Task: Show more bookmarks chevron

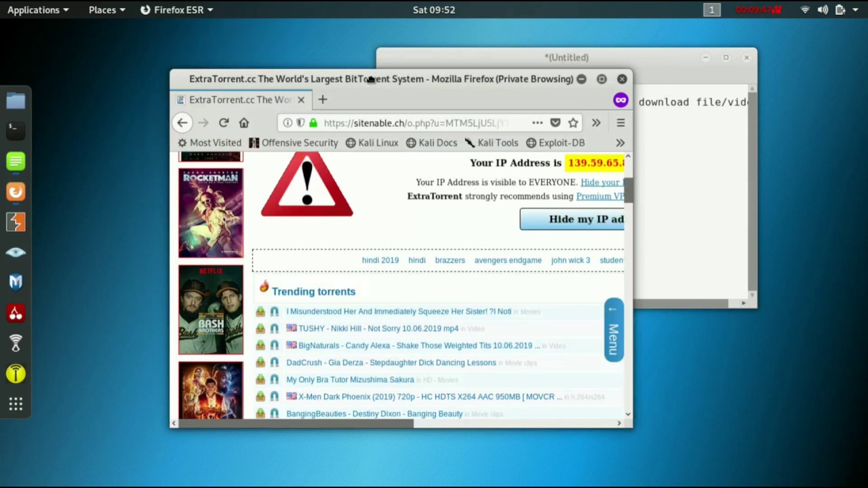Action: [x=620, y=142]
